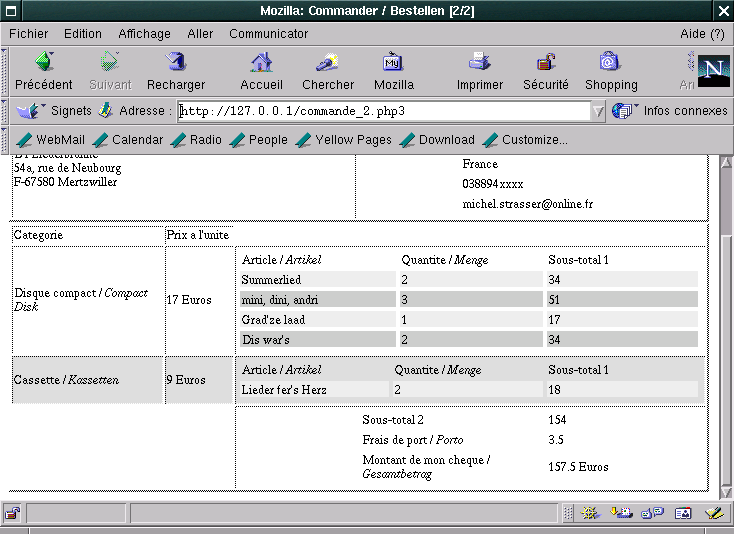Click the Mozilla toolbar icon
Viewport: 734px width, 534px height.
(393, 63)
